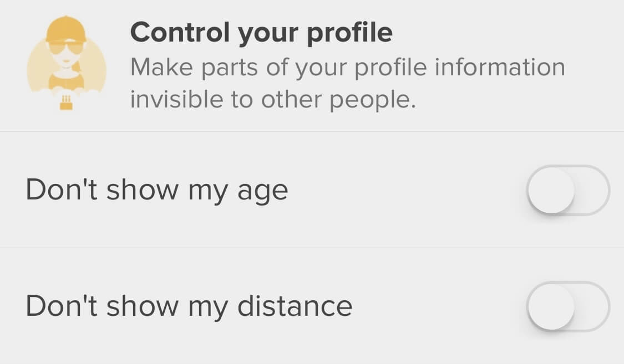The height and width of the screenshot is (364, 624).
Task: Turn on the "Don't show my distance" switch
Action: tap(567, 306)
